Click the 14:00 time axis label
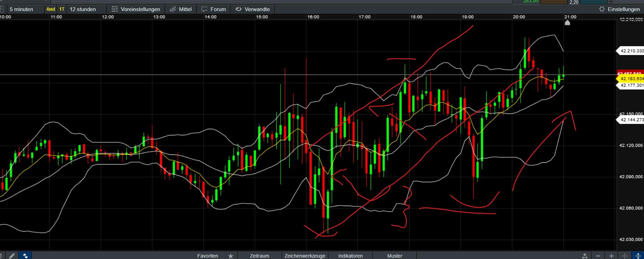Screen dimensions: 644x259 (211, 17)
